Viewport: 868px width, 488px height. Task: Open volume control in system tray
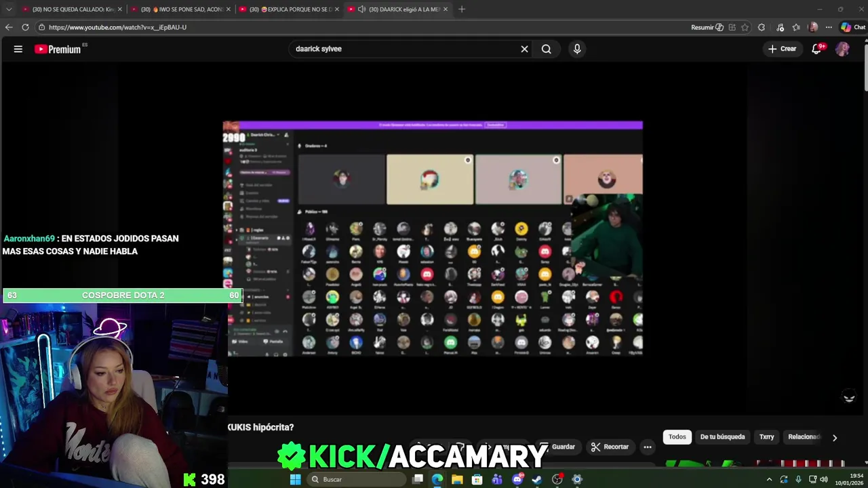(824, 479)
